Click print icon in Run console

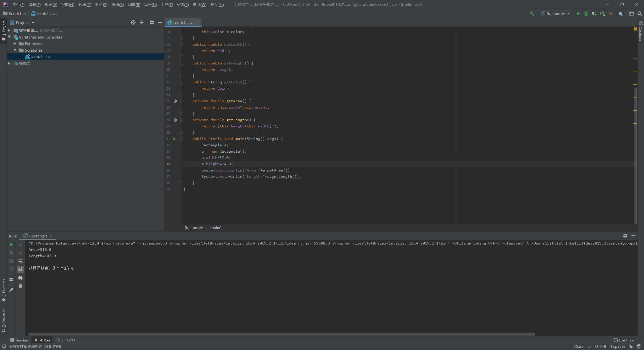[x=20, y=278]
